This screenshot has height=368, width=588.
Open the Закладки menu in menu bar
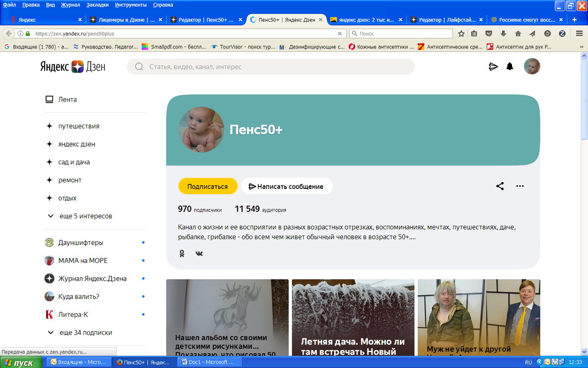point(98,5)
